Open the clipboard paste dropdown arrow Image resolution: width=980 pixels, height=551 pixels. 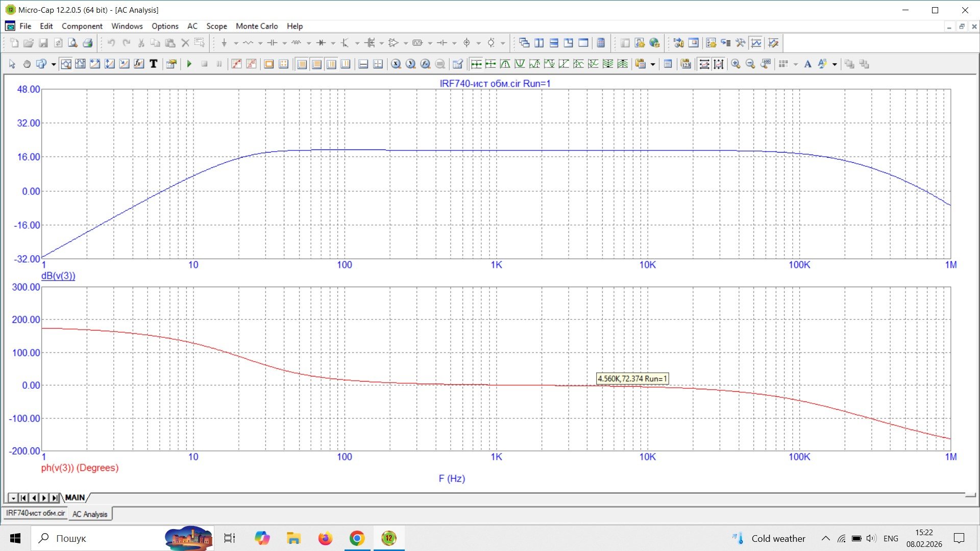click(653, 64)
